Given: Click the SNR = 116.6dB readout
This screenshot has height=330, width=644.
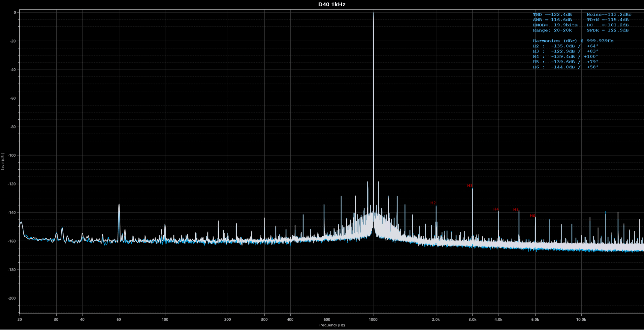Looking at the screenshot, I should pyautogui.click(x=552, y=20).
